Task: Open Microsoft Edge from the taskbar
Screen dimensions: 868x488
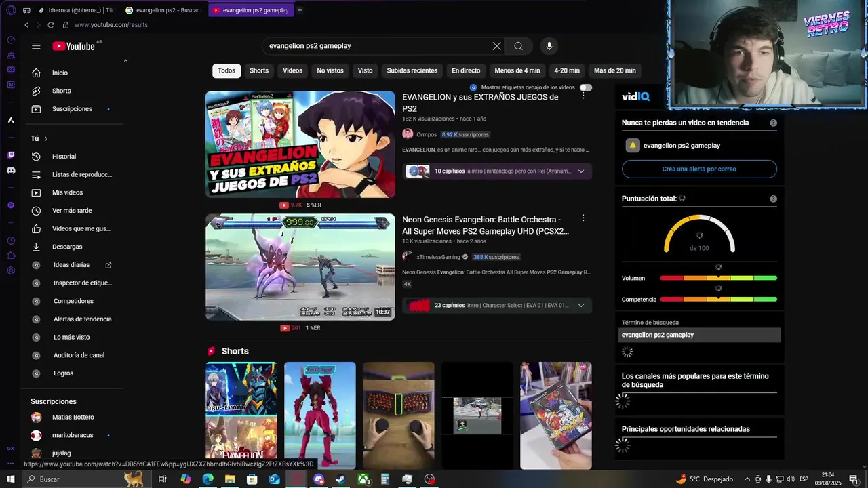Action: (208, 479)
